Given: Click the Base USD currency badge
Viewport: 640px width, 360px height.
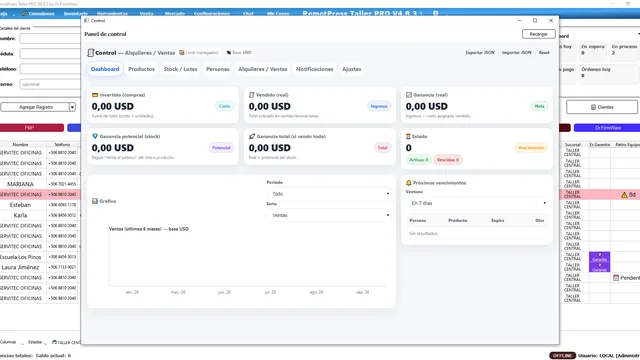Looking at the screenshot, I should tap(239, 53).
